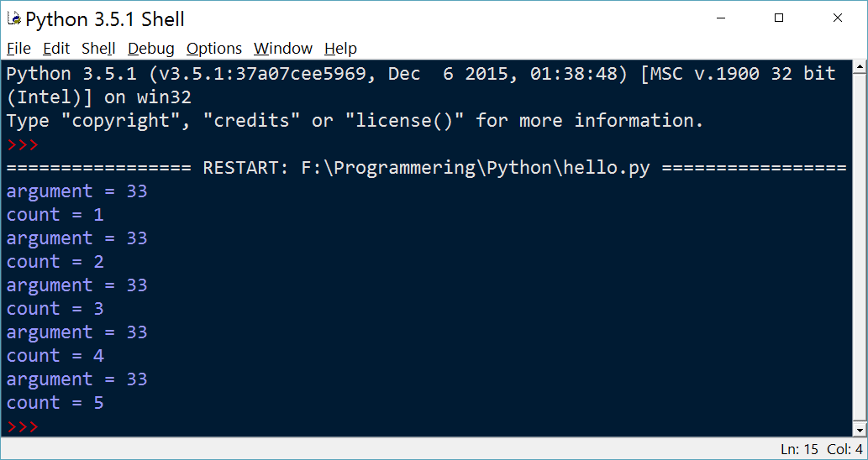Open the Shell menu
The width and height of the screenshot is (868, 460).
(x=98, y=49)
